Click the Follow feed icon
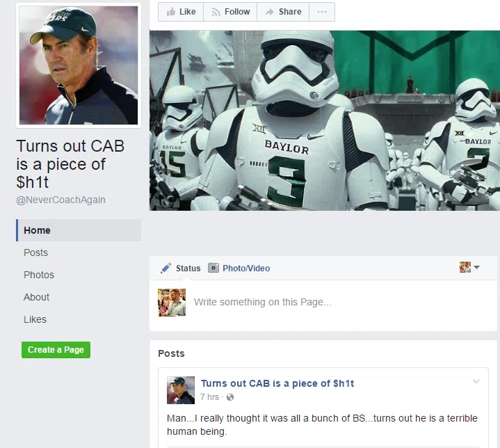Image resolution: width=500 pixels, height=448 pixels. tap(216, 12)
